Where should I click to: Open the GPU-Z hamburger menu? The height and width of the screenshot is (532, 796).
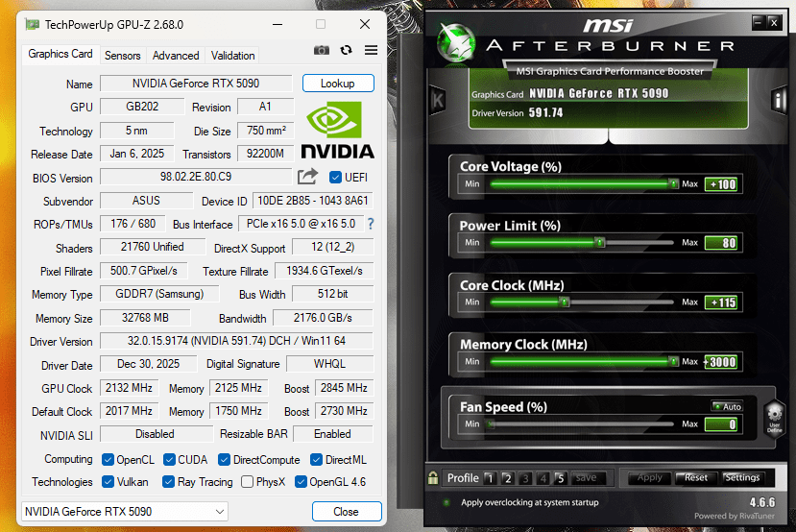pyautogui.click(x=371, y=50)
